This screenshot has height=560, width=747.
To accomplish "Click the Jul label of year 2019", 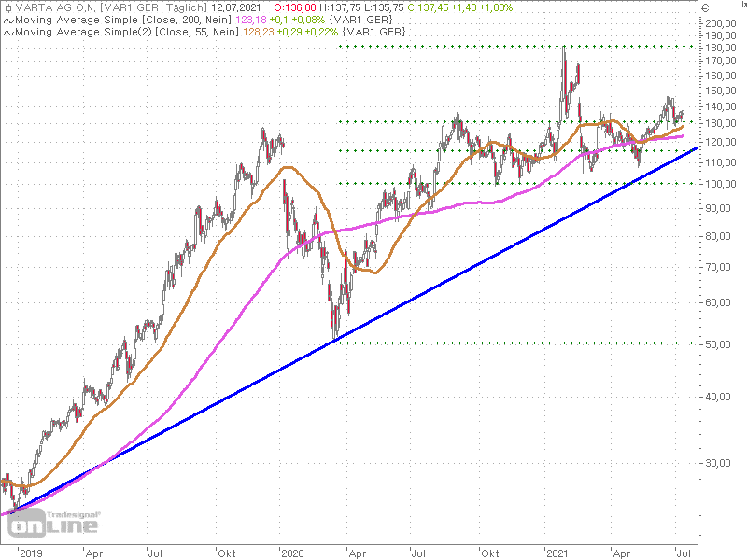I will (x=155, y=553).
